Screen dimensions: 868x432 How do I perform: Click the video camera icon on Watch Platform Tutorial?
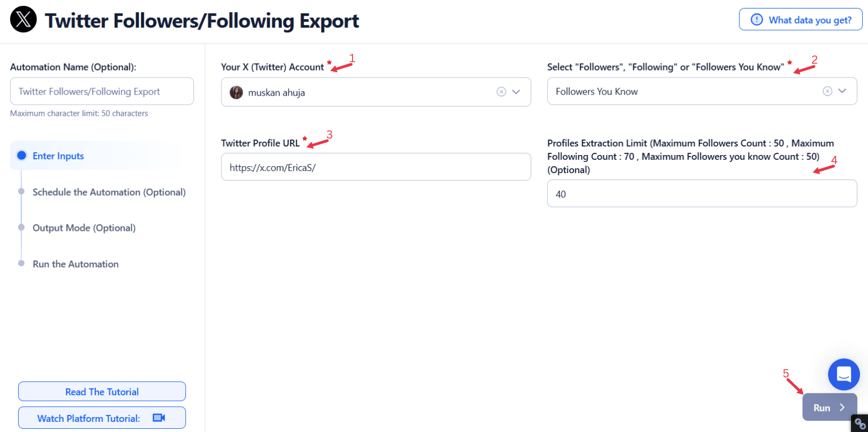pyautogui.click(x=159, y=418)
